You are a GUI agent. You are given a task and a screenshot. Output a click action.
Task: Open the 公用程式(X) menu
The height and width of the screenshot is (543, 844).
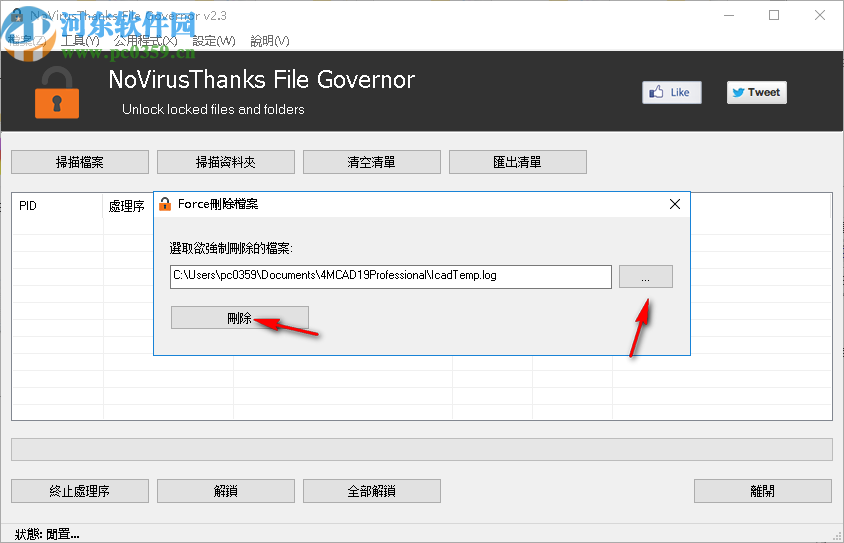coord(145,41)
